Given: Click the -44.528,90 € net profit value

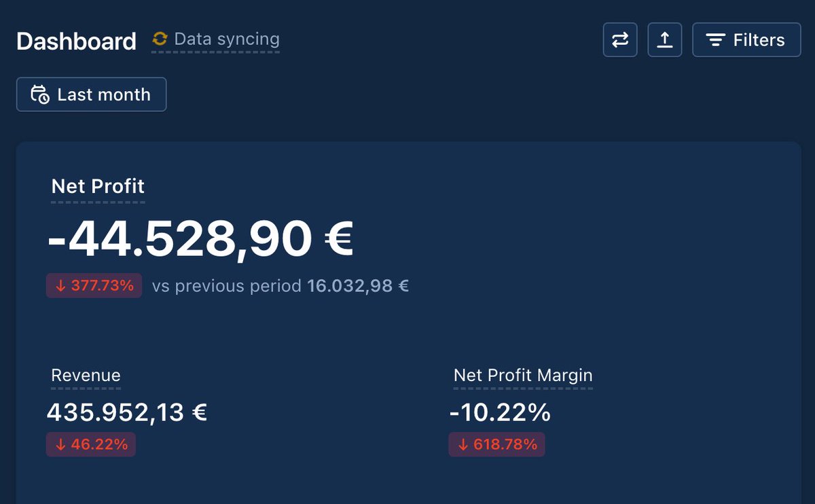Looking at the screenshot, I should (200, 240).
